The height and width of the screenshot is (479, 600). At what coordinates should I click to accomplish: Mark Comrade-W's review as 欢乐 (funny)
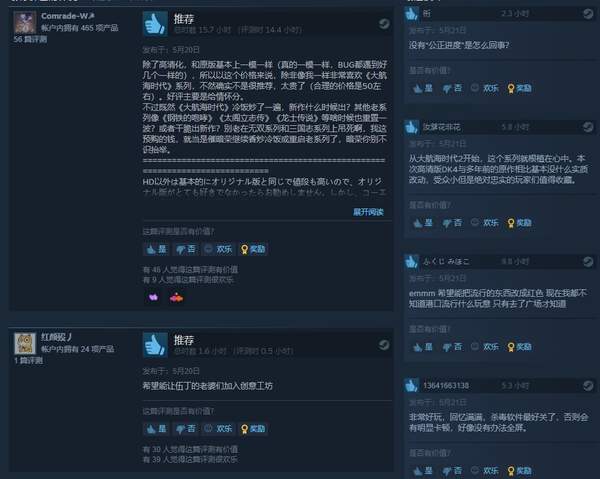[x=218, y=249]
